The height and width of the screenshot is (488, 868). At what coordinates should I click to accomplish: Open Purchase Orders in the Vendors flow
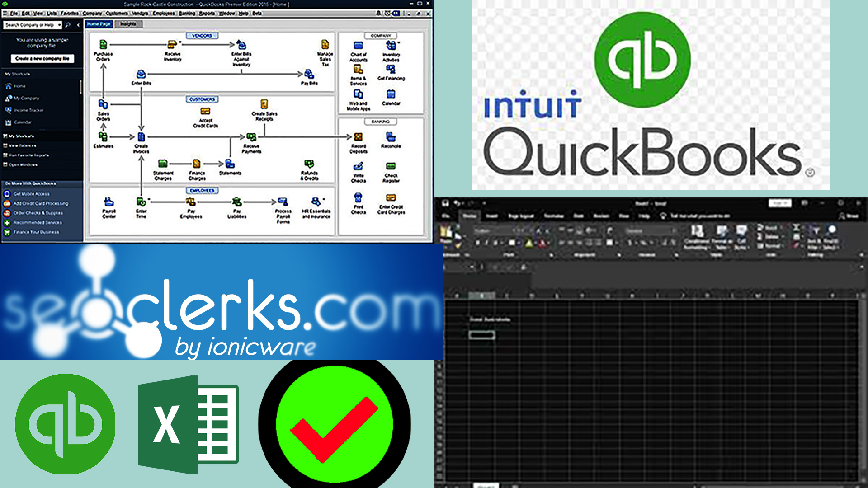click(x=103, y=45)
